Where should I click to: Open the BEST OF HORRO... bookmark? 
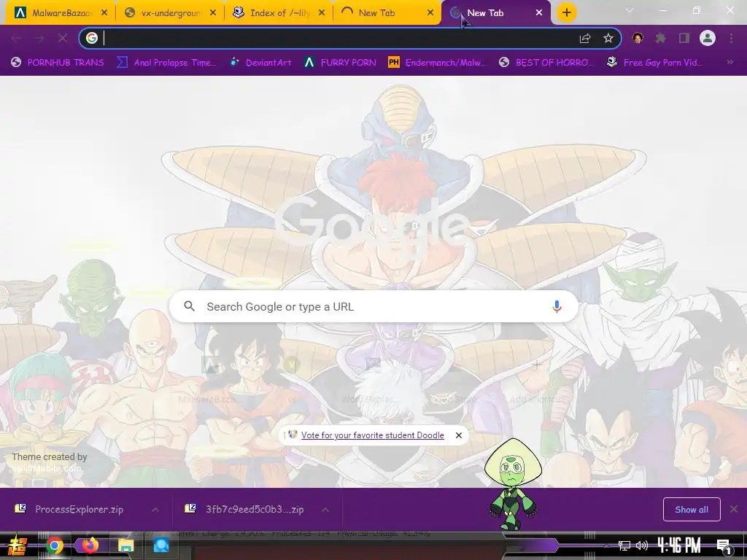(546, 63)
